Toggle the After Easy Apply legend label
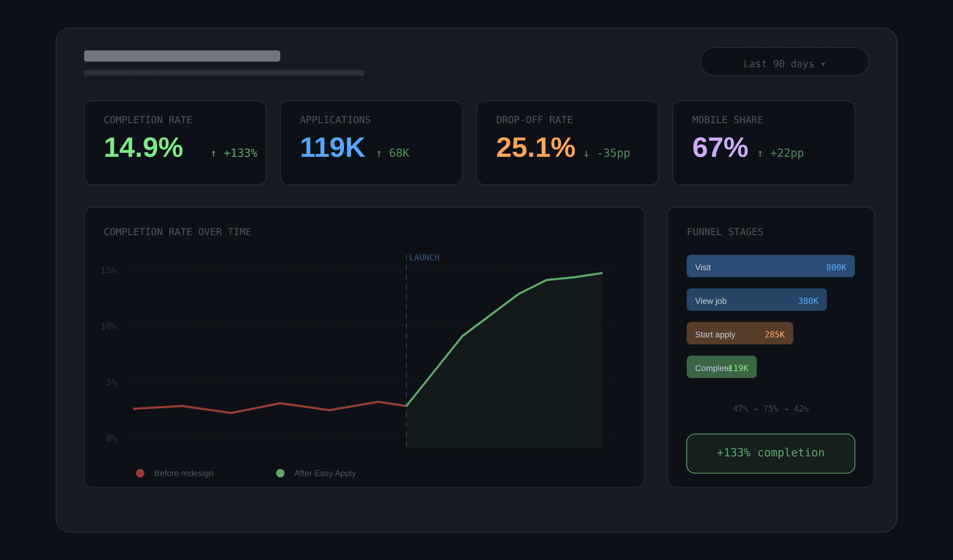 coord(324,473)
